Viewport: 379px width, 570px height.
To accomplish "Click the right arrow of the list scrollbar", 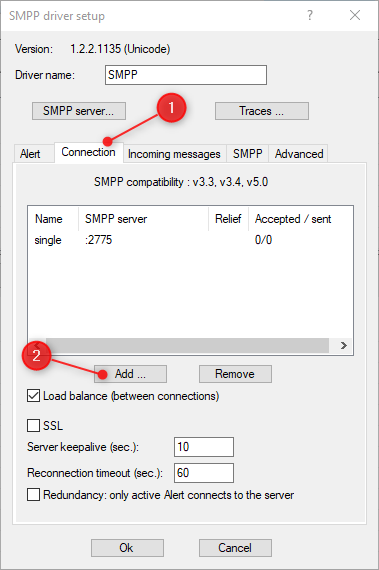I will (x=343, y=345).
